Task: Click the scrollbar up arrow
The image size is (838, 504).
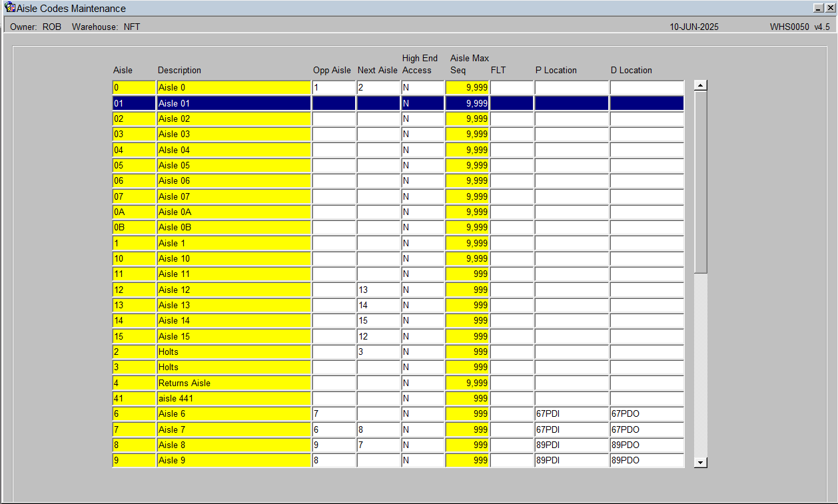Action: point(700,85)
